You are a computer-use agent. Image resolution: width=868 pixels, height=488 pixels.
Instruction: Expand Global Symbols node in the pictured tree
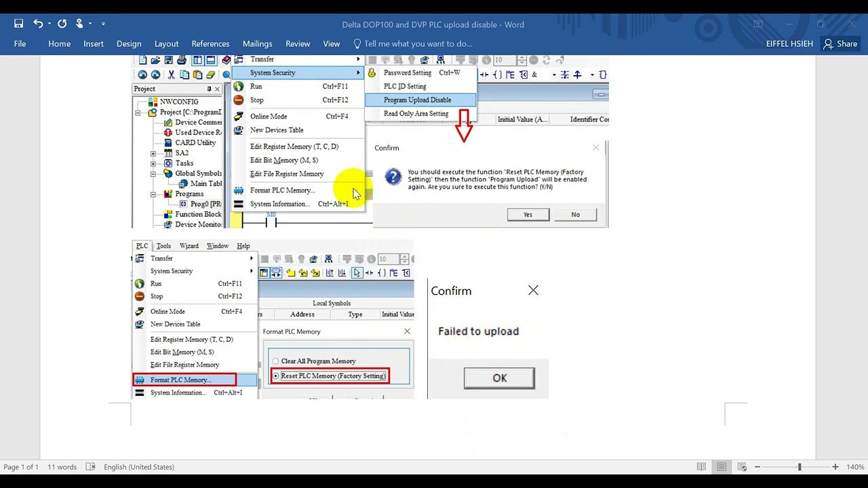(153, 174)
